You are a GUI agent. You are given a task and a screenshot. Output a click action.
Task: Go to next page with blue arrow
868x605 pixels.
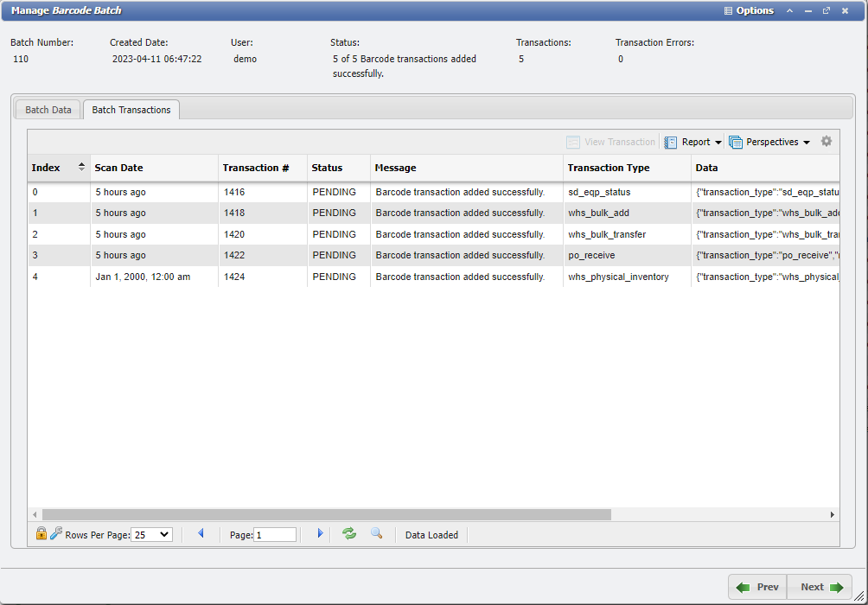[320, 533]
